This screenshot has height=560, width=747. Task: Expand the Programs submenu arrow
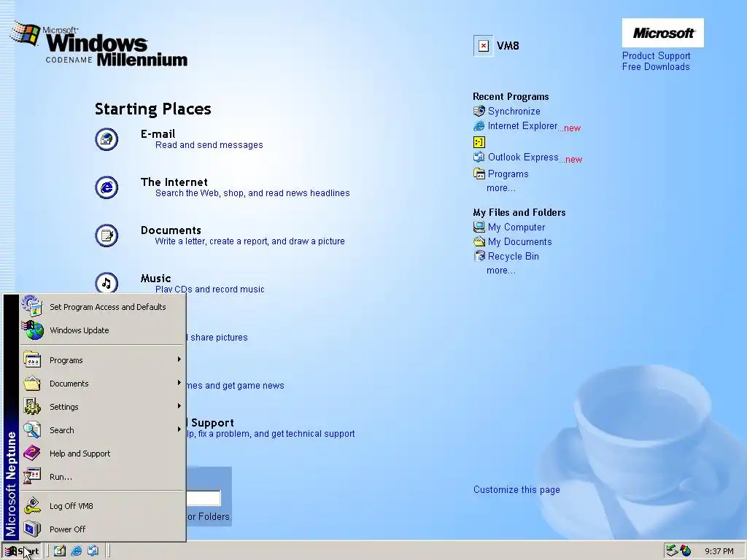[x=179, y=359]
